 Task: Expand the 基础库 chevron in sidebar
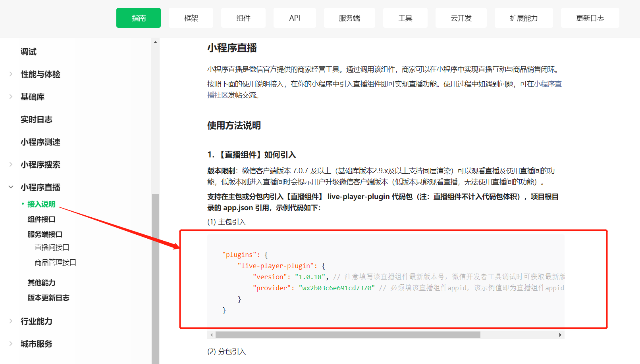[x=11, y=97]
